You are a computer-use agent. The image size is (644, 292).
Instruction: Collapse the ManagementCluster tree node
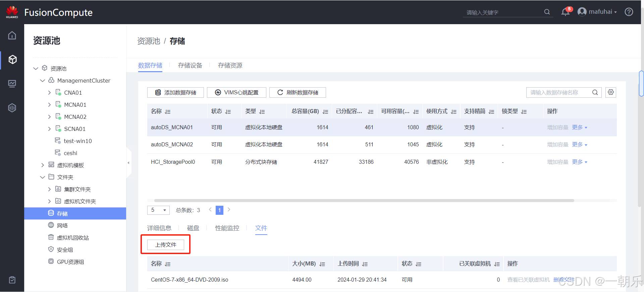point(43,81)
